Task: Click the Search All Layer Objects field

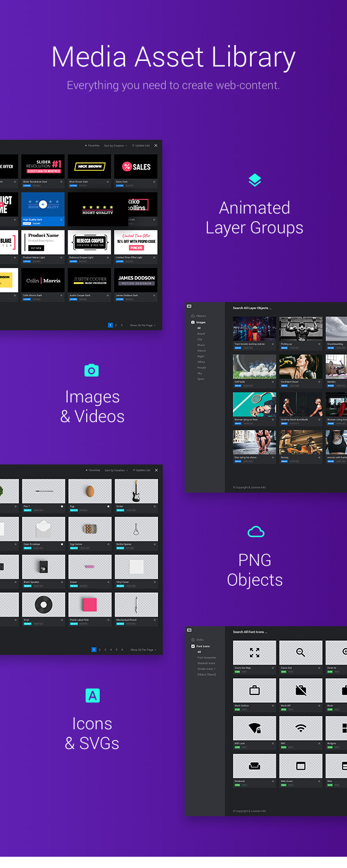Action: click(x=252, y=308)
